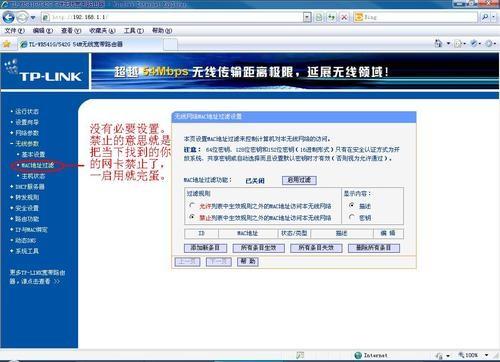Image resolution: width=500 pixels, height=362 pixels.
Task: Click into the Bing search box
Action: [x=416, y=17]
